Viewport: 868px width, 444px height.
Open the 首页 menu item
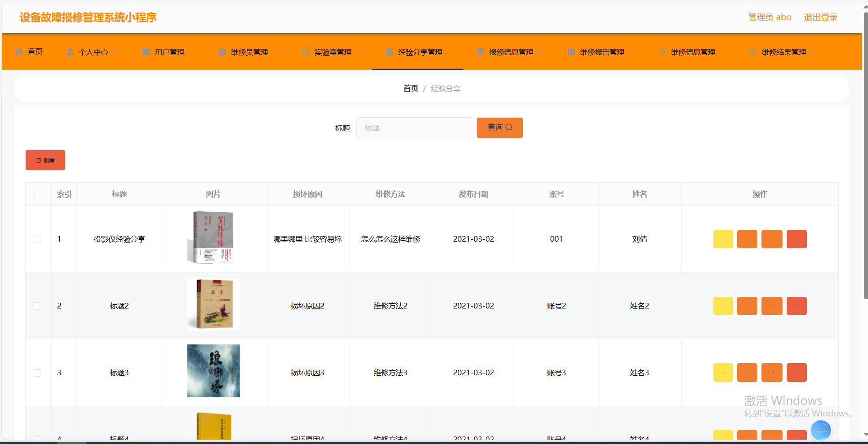point(29,52)
